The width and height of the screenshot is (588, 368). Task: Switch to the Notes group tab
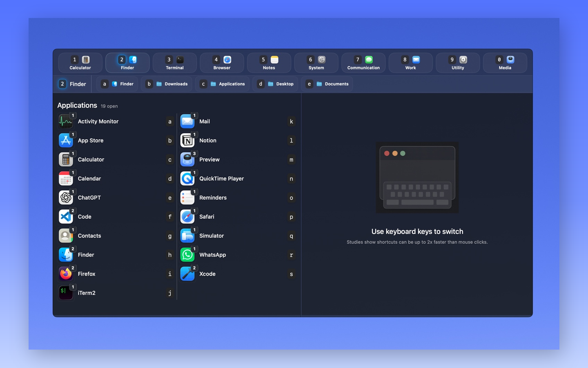pyautogui.click(x=269, y=63)
